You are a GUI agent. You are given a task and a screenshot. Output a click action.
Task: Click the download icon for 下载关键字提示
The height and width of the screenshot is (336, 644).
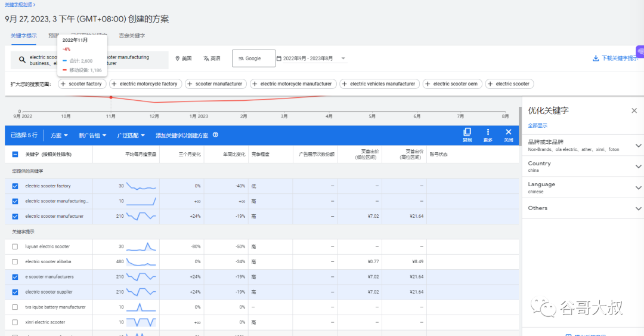596,58
